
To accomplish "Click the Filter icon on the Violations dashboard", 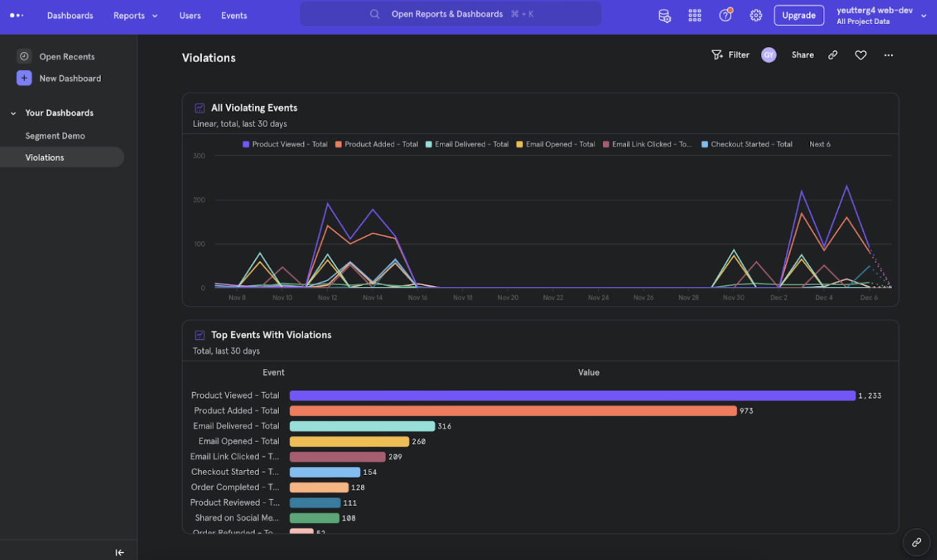I will pyautogui.click(x=718, y=55).
